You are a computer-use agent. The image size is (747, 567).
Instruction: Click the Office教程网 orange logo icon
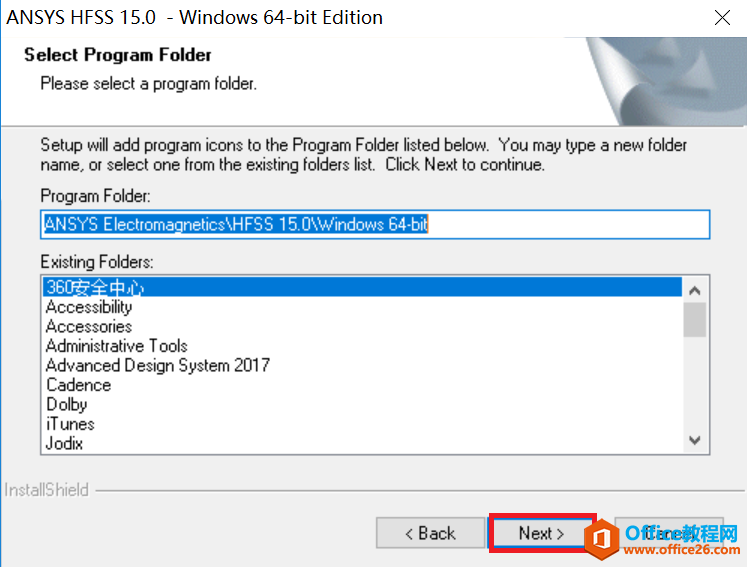[597, 539]
